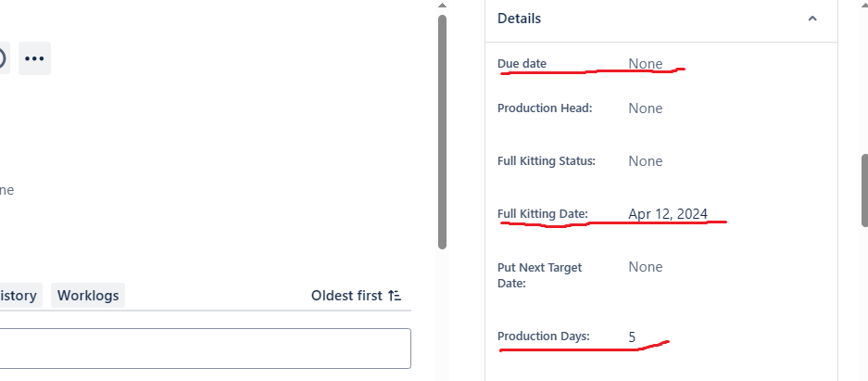Click the sort arrow icon beside Oldest first
868x381 pixels.
[394, 296]
